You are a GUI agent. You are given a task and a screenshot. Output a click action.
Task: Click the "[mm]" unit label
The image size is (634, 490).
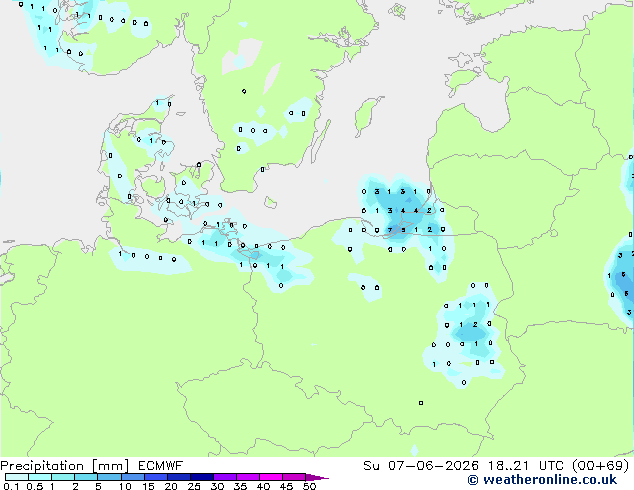tap(110, 466)
